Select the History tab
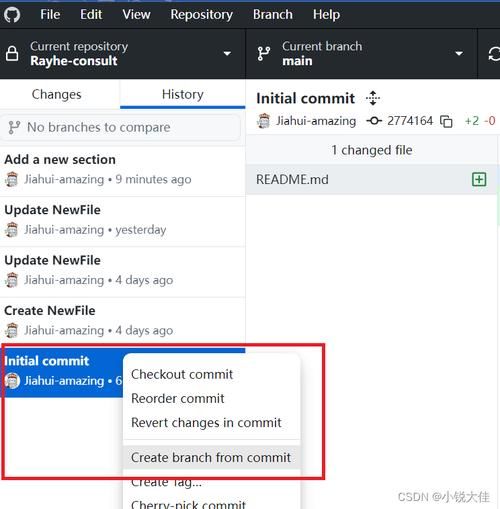500x509 pixels. click(183, 94)
